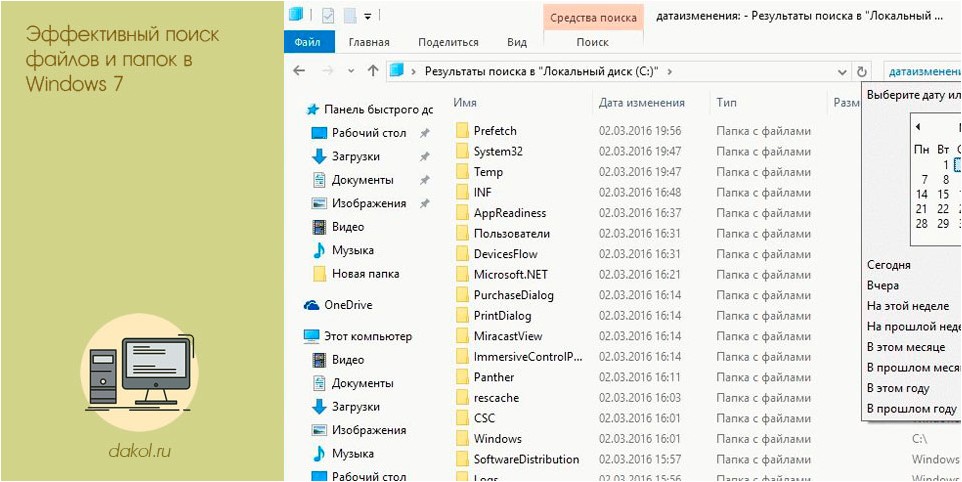
Task: Click the Изображения icon under Этот компьютер
Action: 319,430
